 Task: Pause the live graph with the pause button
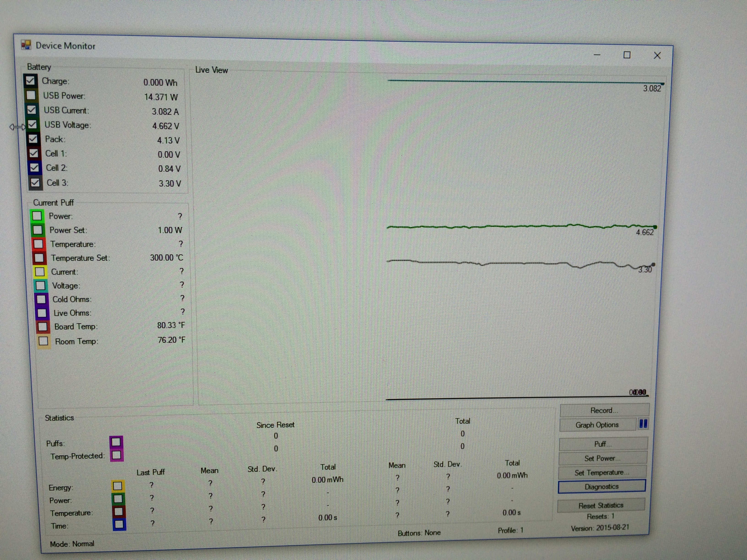pyautogui.click(x=643, y=424)
